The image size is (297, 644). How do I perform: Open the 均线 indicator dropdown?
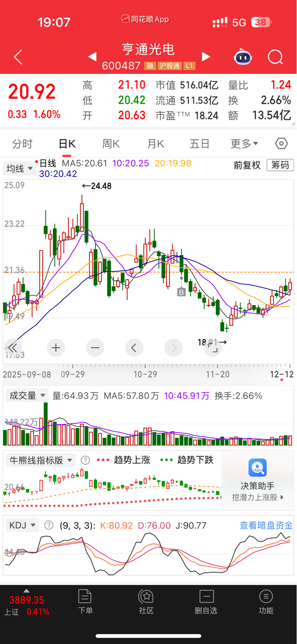pyautogui.click(x=20, y=169)
